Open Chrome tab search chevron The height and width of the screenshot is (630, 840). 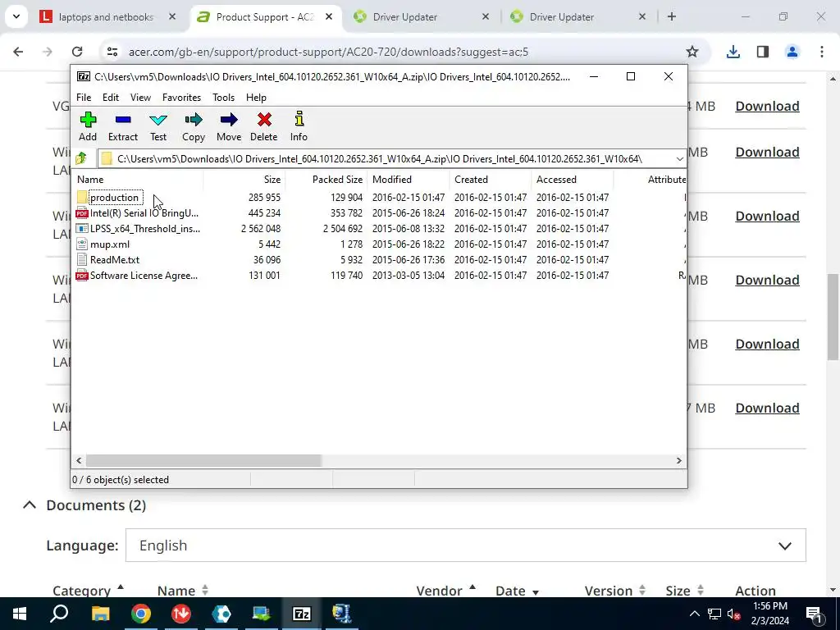coord(16,16)
